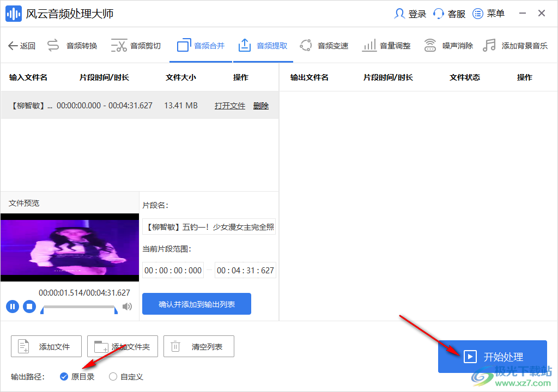
Task: Open the 音量调整 volume adjustment tool
Action: point(386,45)
